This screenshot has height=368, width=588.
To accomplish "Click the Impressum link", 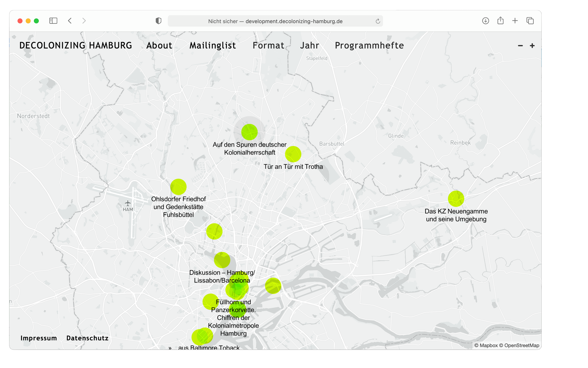I will 39,338.
